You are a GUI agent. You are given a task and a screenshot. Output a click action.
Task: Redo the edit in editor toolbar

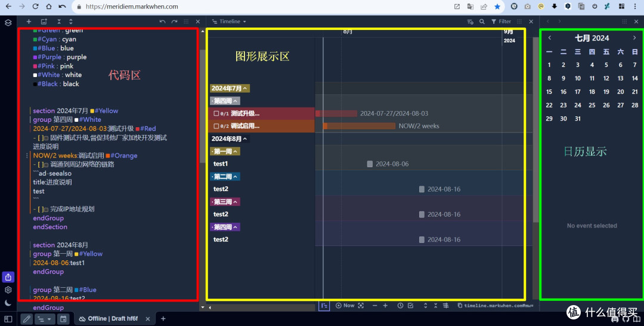point(175,21)
